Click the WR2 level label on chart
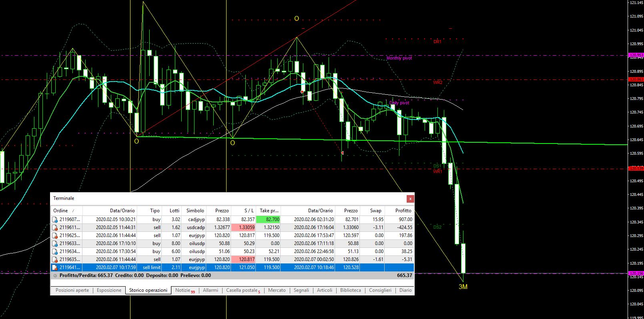Viewport: 644px width, 319px height. [x=437, y=83]
